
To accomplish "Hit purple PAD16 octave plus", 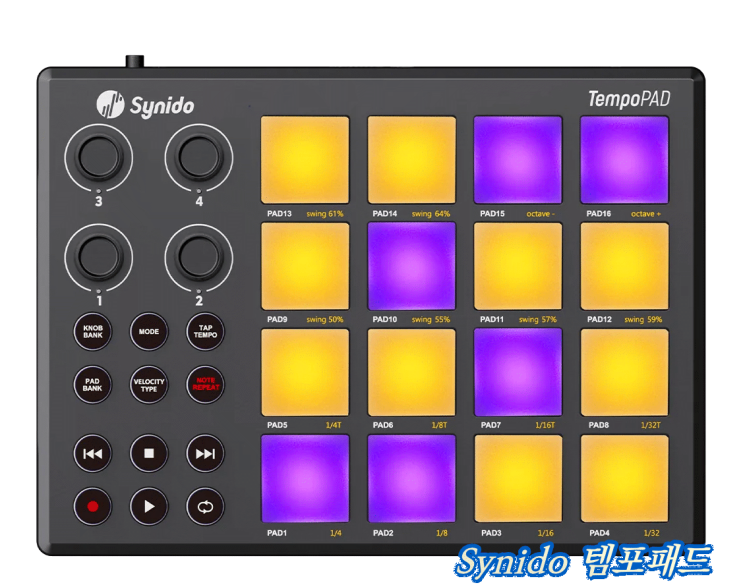I will tap(625, 160).
